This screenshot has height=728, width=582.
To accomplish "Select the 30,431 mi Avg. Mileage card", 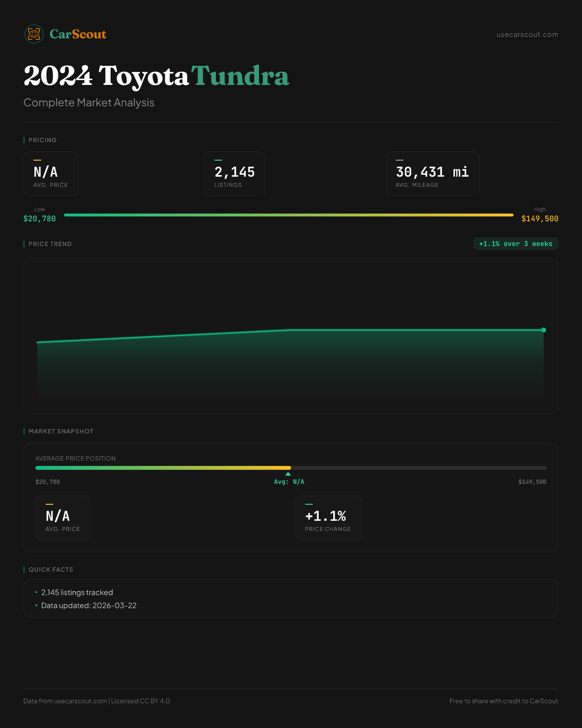I will click(432, 174).
